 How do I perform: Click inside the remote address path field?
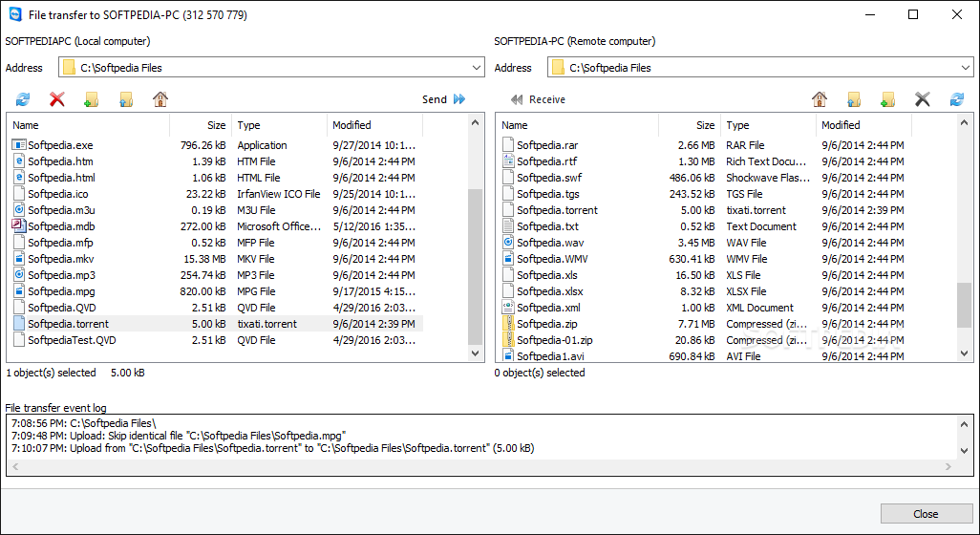point(760,68)
